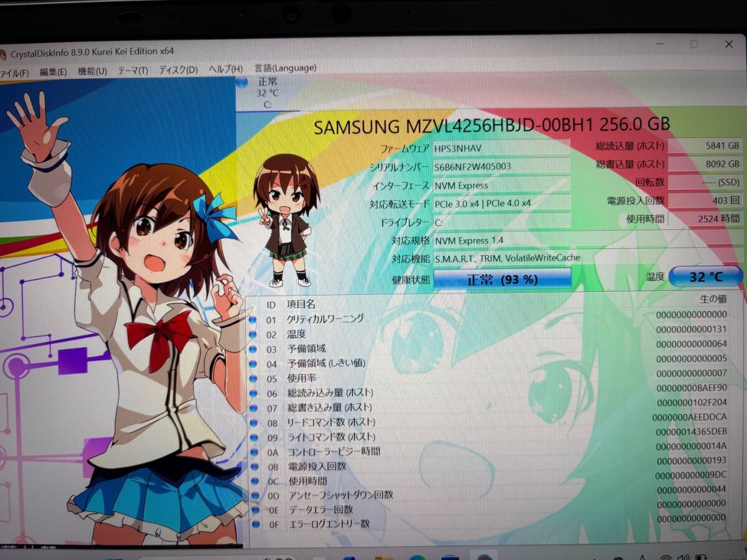747x560 pixels.
Task: Click the ID column header
Action: [x=271, y=305]
